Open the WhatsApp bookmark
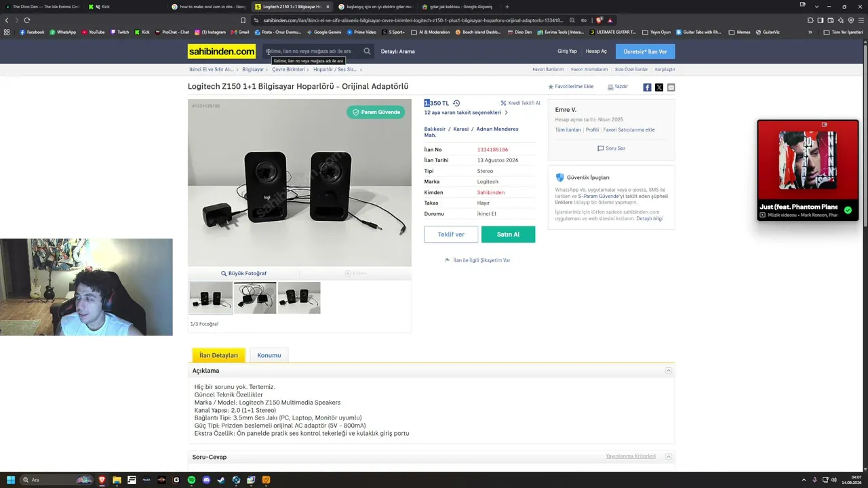868x488 pixels. click(62, 32)
